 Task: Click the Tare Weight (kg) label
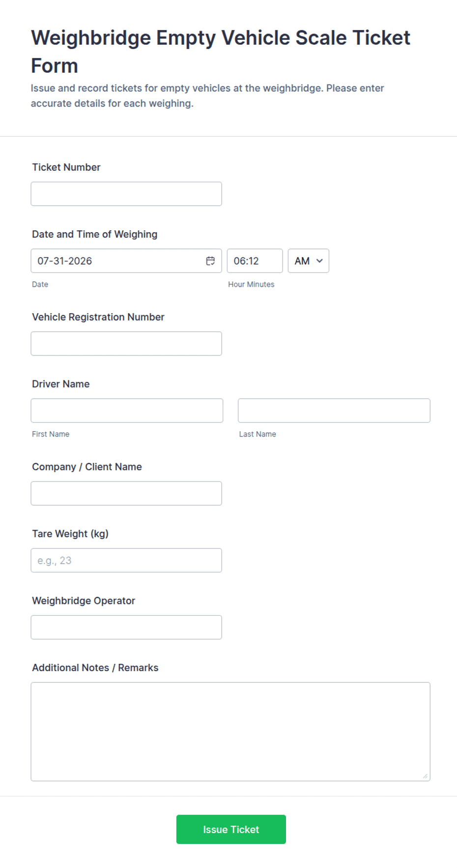(x=70, y=534)
